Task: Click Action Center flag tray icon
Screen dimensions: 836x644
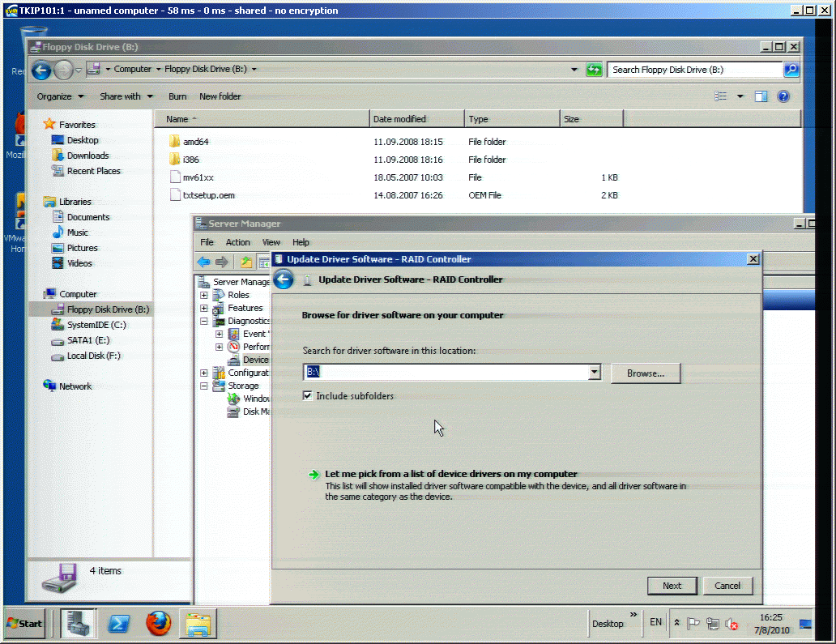Action: click(693, 623)
